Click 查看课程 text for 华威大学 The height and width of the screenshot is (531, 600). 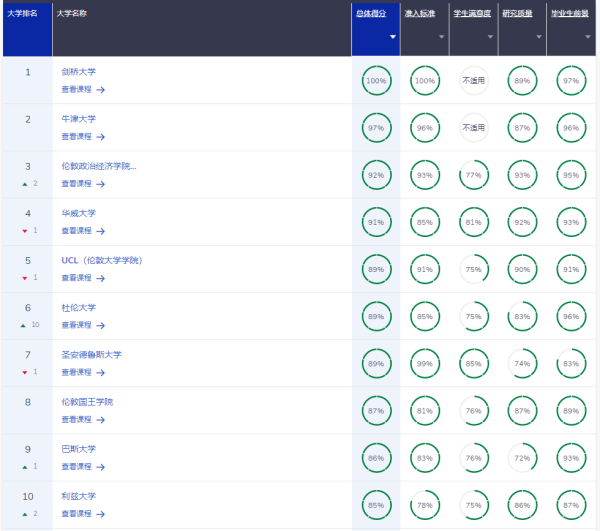pos(77,231)
